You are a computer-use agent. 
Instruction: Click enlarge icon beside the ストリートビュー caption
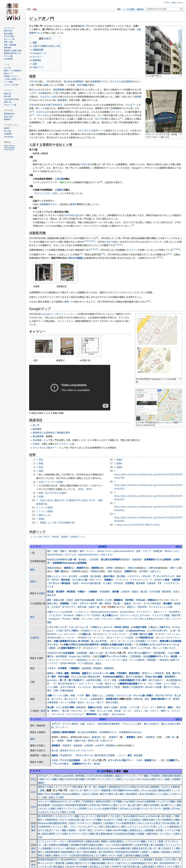[180, 422]
